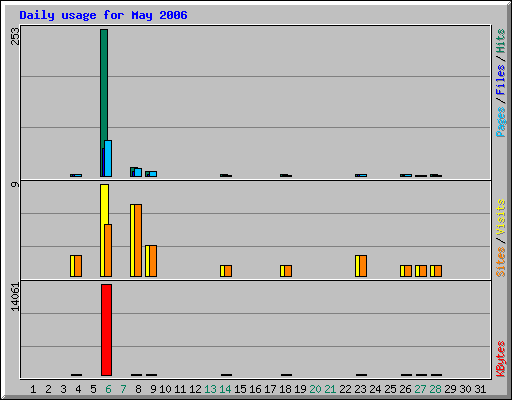This screenshot has width=512, height=400.
Task: Click day label 10 on x-axis
Action: click(165, 389)
